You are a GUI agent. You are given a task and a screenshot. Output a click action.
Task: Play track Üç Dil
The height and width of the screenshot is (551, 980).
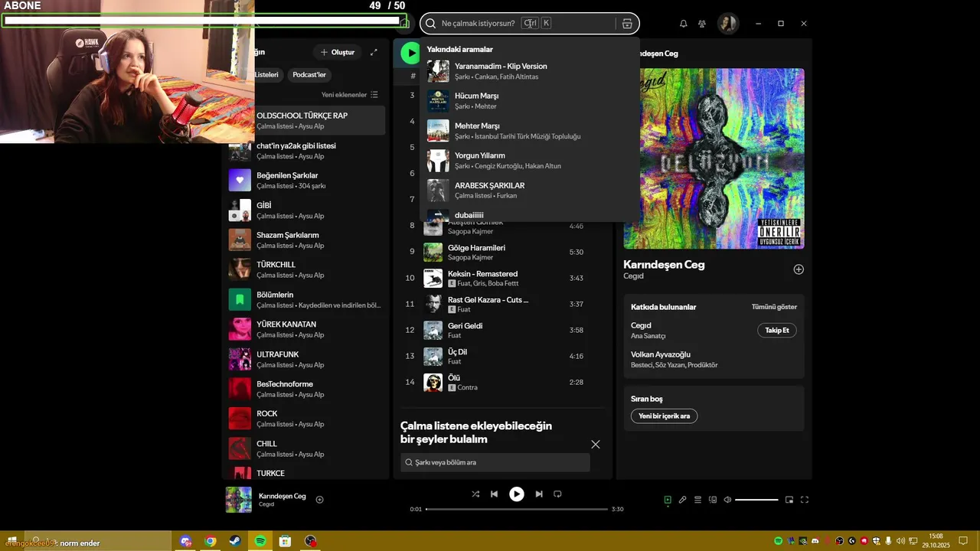click(501, 357)
